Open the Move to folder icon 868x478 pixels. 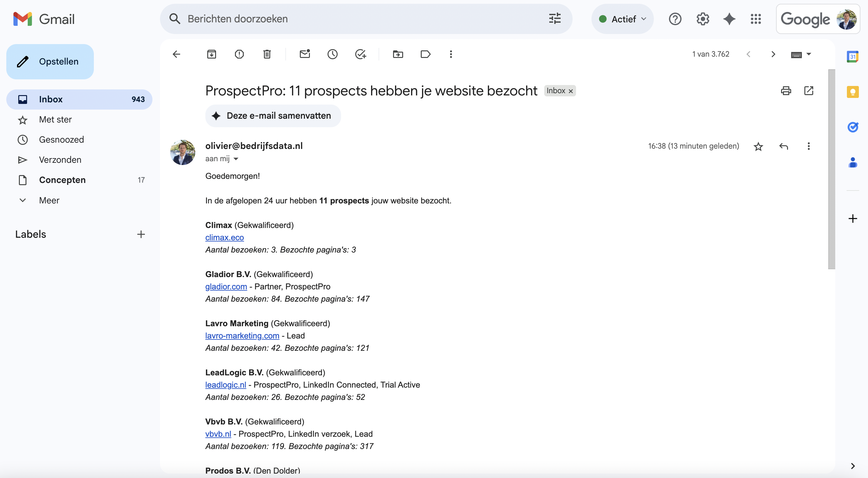[x=398, y=54]
